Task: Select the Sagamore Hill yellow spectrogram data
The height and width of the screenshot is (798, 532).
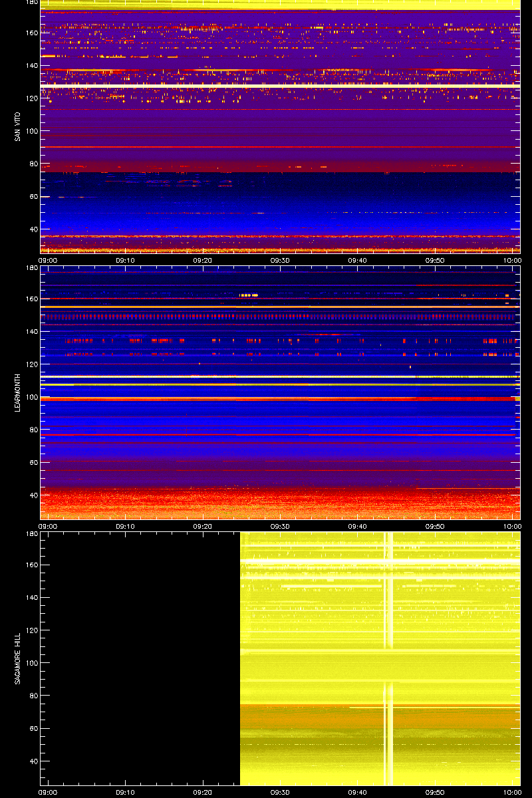Action: click(380, 658)
